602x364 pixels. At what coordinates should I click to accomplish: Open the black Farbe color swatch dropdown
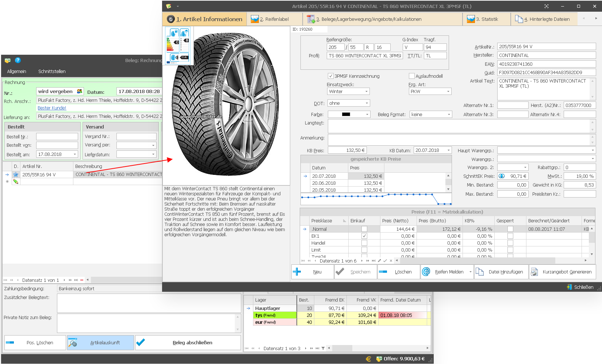[x=349, y=114]
